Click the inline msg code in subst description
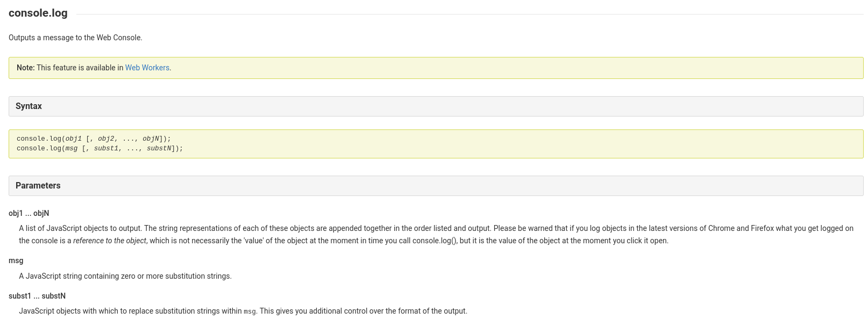 click(250, 311)
